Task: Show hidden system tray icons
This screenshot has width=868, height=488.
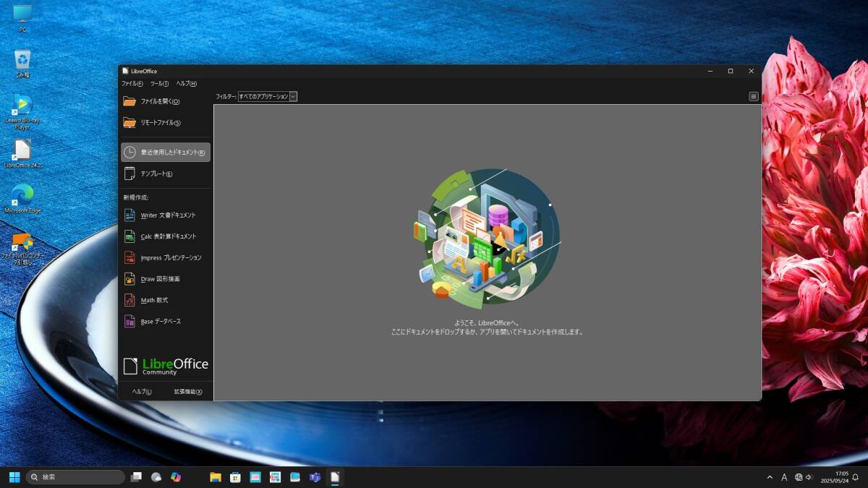Action: point(770,477)
